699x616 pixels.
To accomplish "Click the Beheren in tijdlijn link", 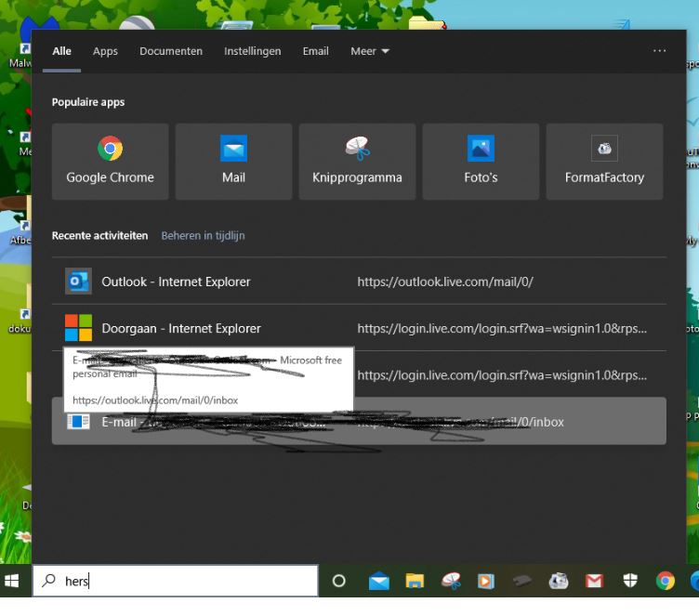I will tap(203, 236).
